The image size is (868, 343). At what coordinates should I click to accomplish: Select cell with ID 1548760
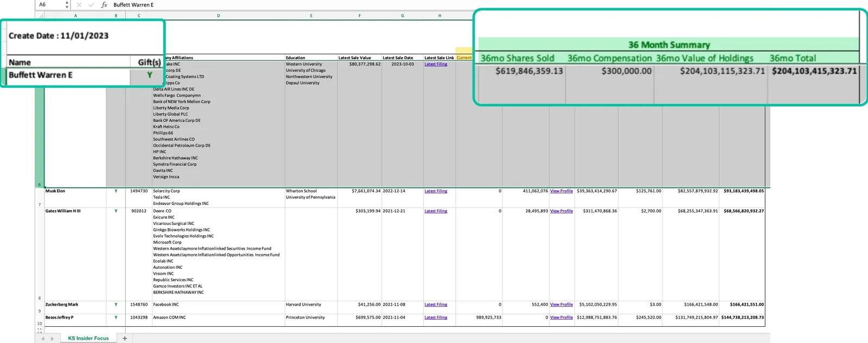[x=139, y=307]
